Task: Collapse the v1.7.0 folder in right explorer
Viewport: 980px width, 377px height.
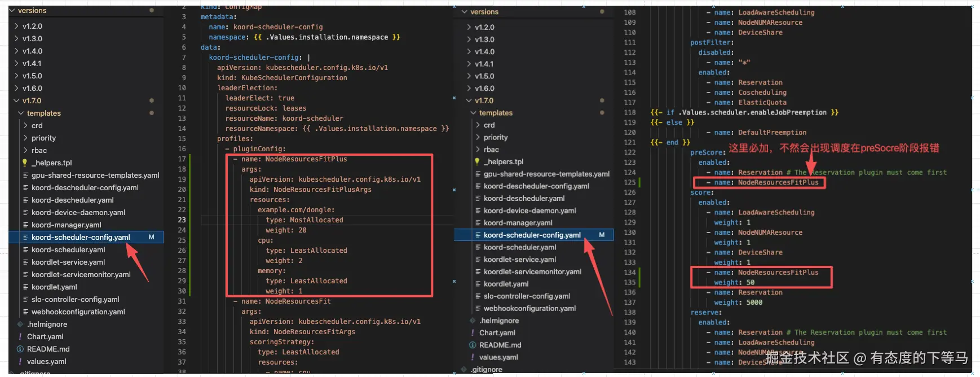Action: [469, 100]
